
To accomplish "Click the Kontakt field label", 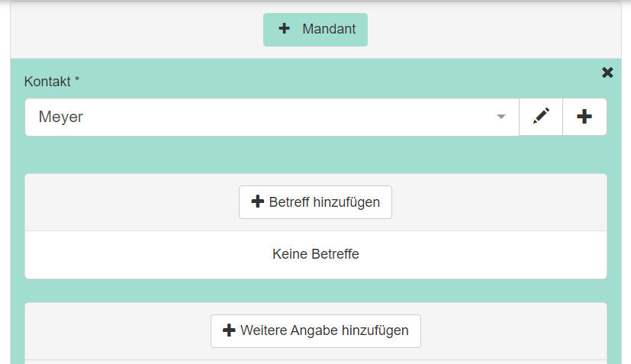I will pos(47,81).
